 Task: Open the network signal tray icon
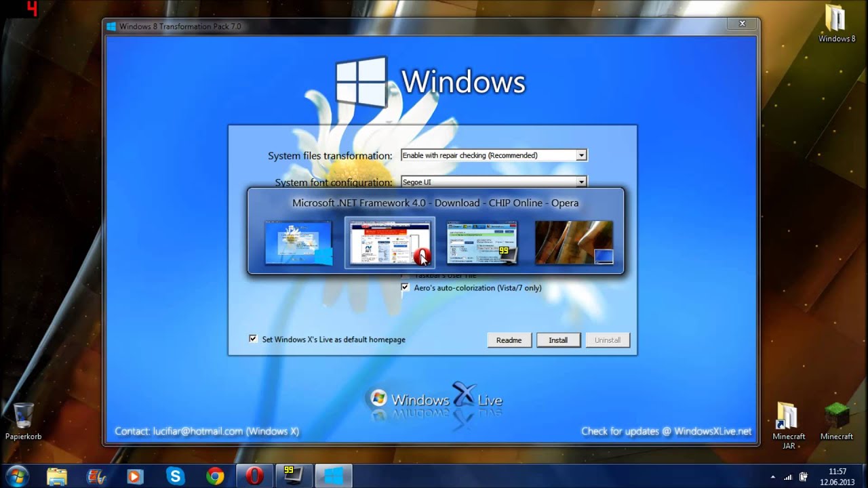788,476
